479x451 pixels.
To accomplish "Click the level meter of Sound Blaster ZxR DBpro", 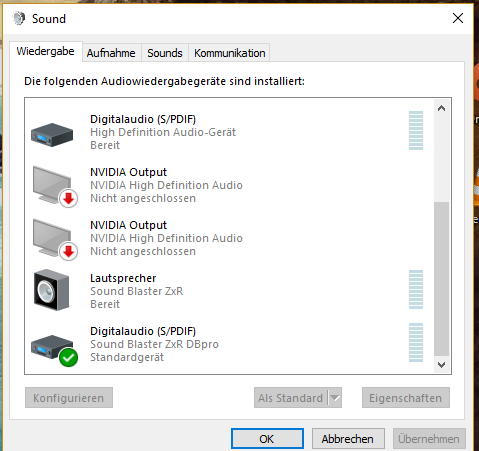I will pyautogui.click(x=416, y=342).
